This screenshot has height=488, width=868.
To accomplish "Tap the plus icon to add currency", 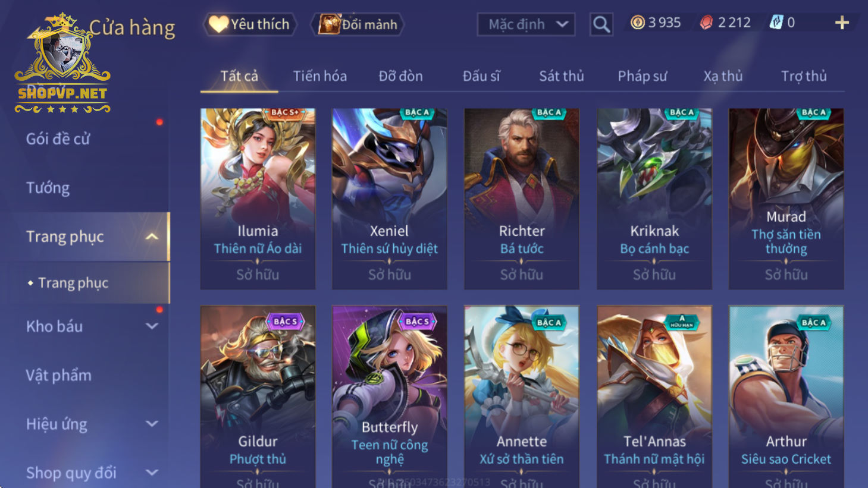I will 842,23.
